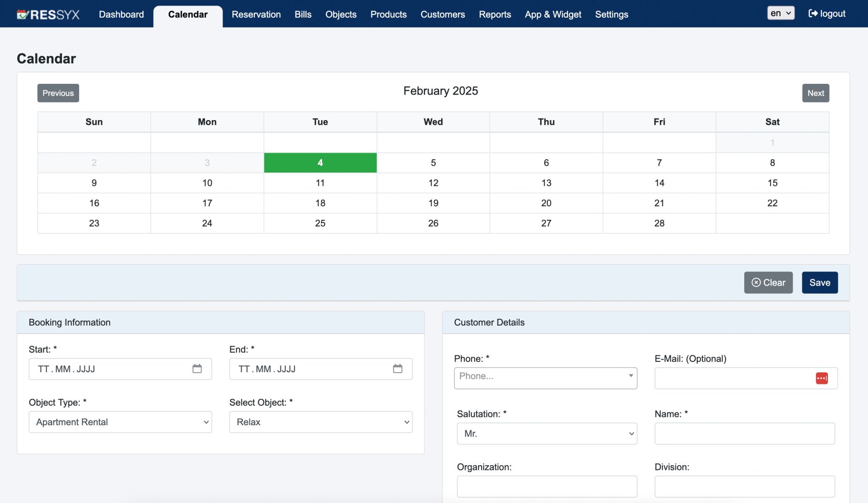The image size is (868, 503).
Task: Open the Object Type dropdown
Action: 120,422
